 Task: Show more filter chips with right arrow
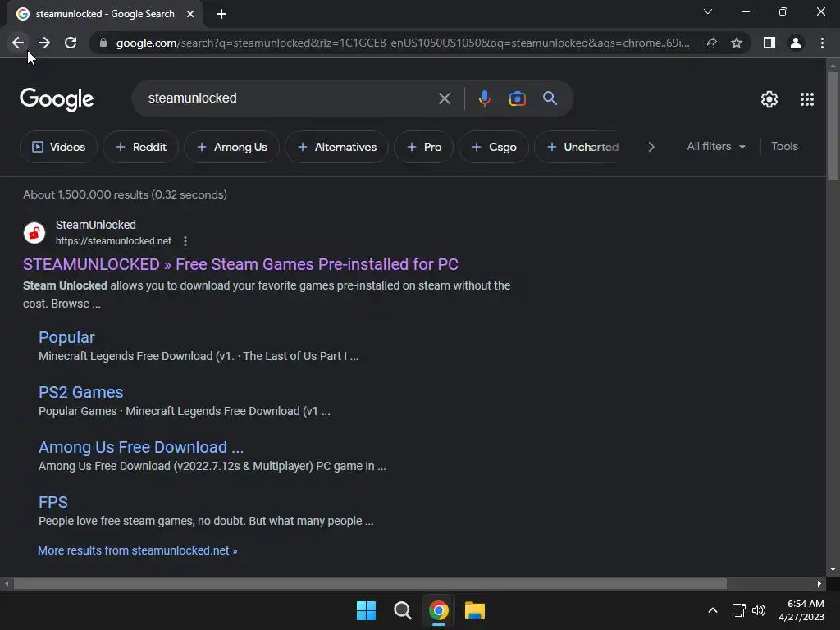651,147
